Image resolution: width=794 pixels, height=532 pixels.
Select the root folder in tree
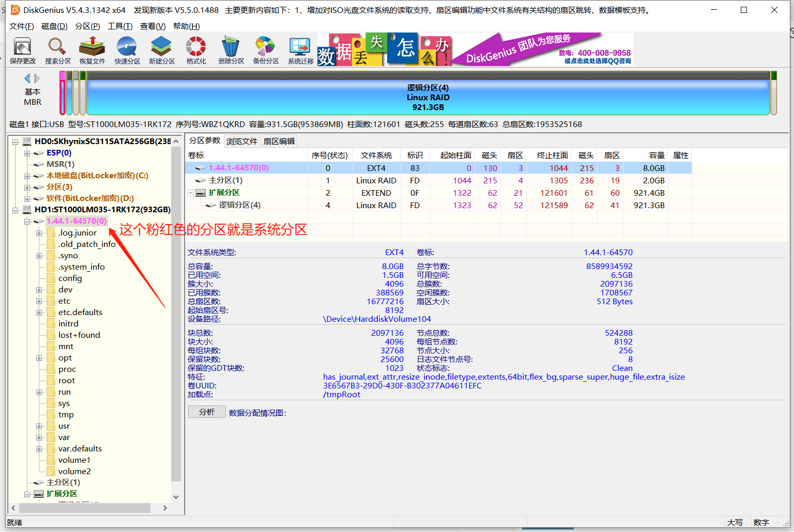(67, 381)
